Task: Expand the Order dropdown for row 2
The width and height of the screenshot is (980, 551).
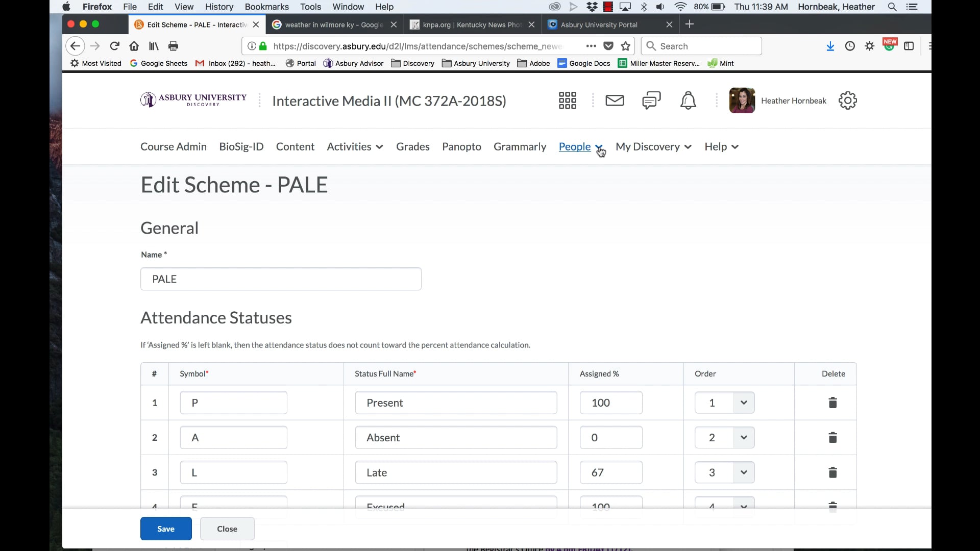Action: point(743,437)
